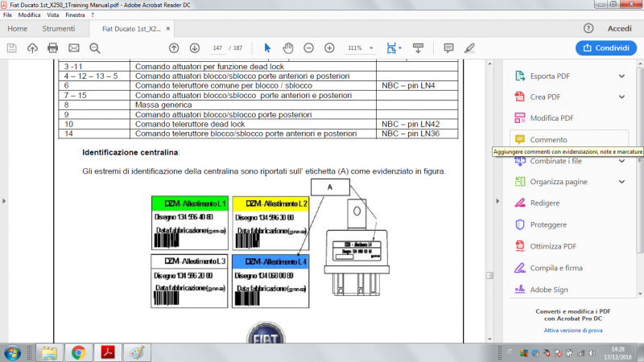The height and width of the screenshot is (362, 644).
Task: Go to previous page arrow
Action: pos(174,48)
